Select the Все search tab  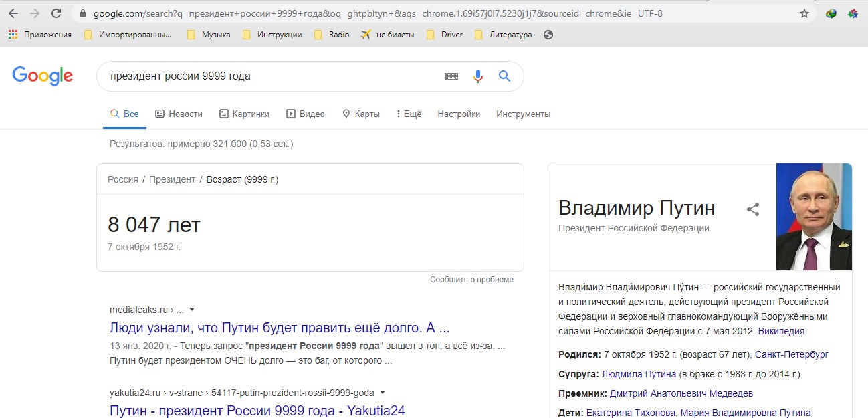coord(124,114)
